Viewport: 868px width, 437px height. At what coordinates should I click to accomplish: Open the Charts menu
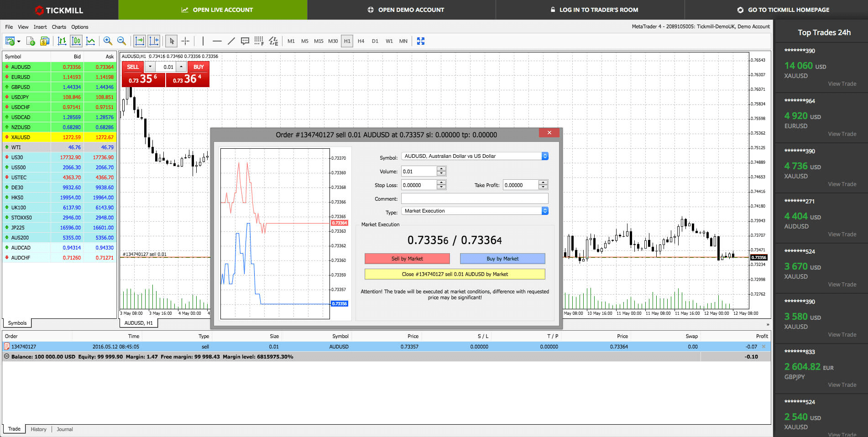point(59,27)
